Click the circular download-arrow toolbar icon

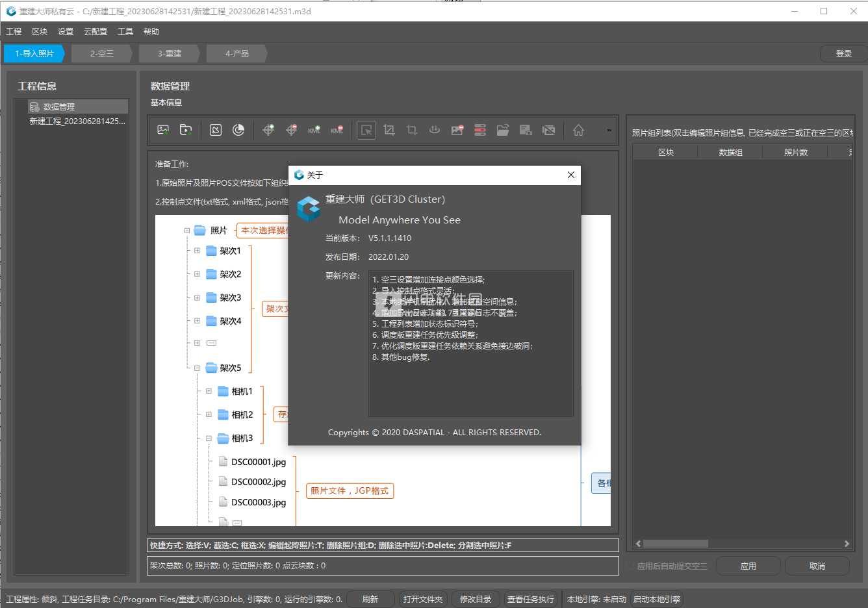coord(435,130)
